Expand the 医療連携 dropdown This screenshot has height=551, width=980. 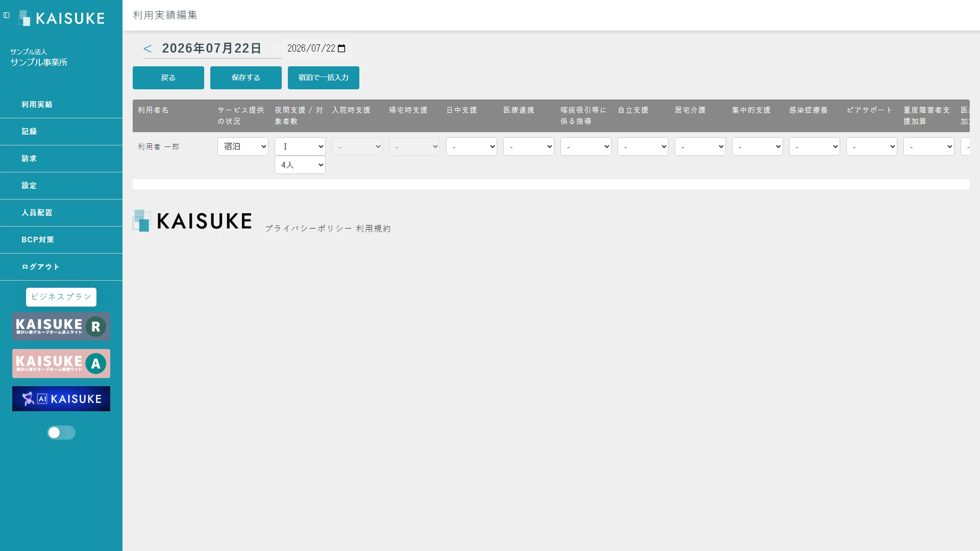(x=529, y=146)
